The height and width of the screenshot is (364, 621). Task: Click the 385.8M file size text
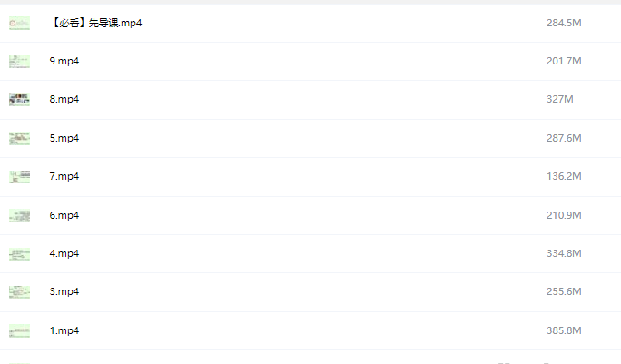point(564,331)
